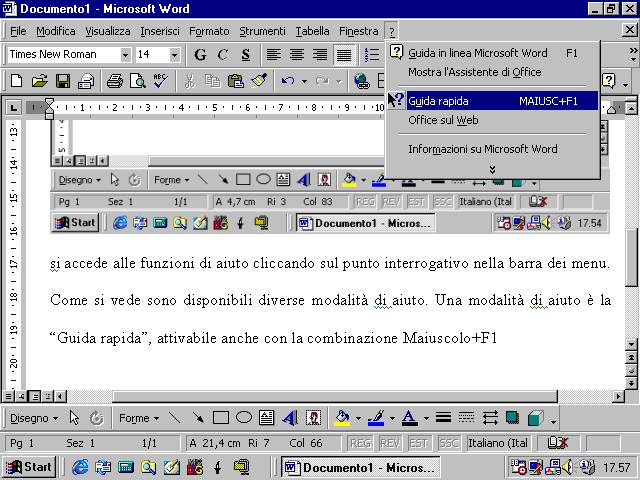Apply the blue Line Color brush on docked Drawing toolbar
Viewport: 640px width, 480px height.
[x=376, y=418]
